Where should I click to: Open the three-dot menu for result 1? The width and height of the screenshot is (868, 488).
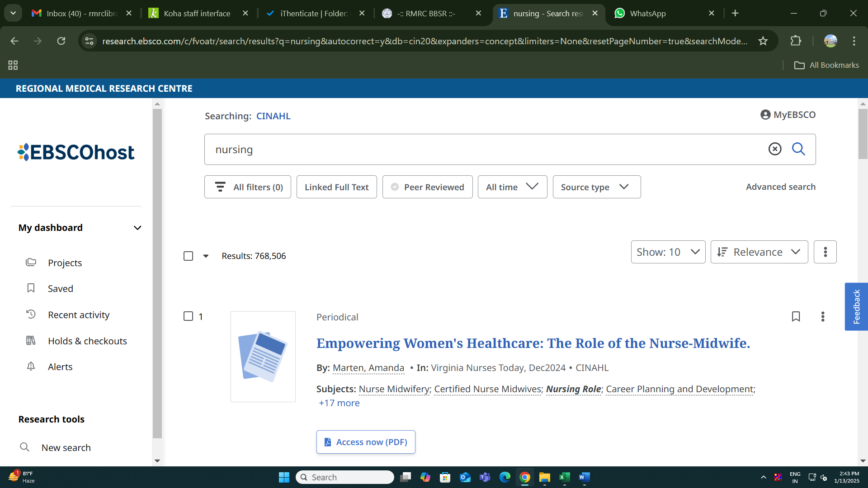click(823, 317)
